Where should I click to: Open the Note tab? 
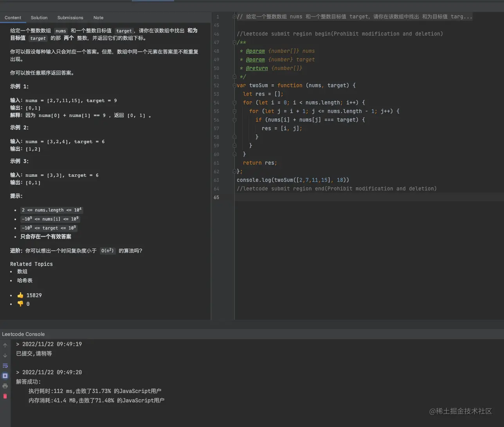pyautogui.click(x=98, y=18)
